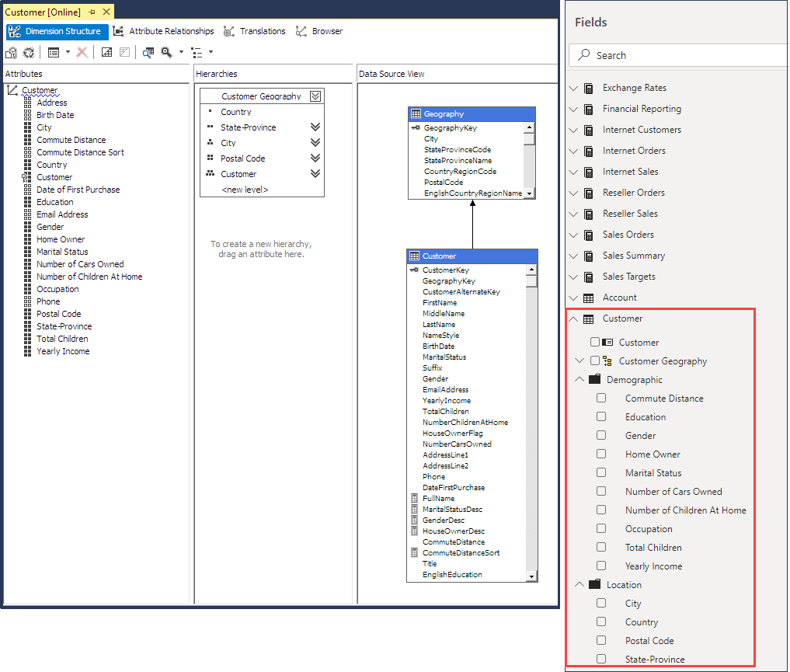
Task: Click <new level> in Customer Geography hierarchy
Action: pos(245,190)
